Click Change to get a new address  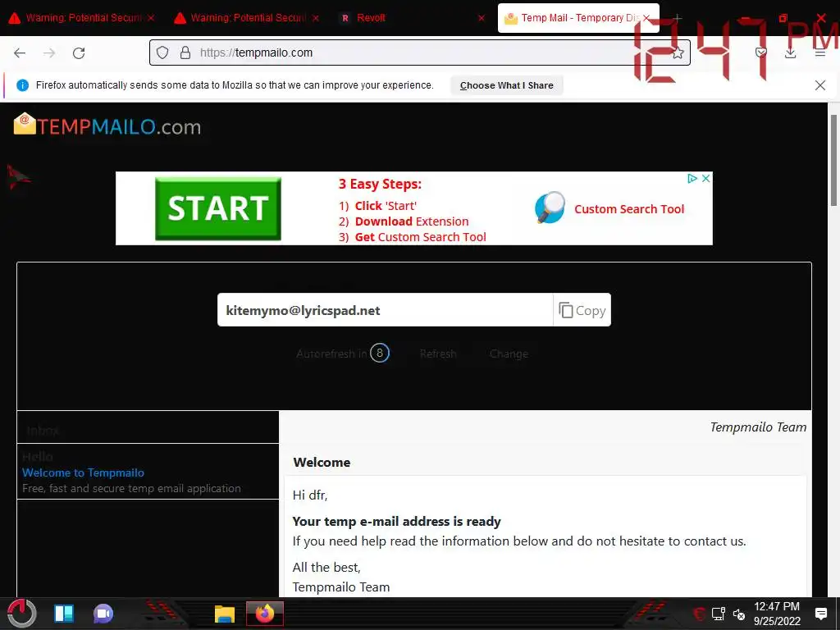click(x=509, y=354)
